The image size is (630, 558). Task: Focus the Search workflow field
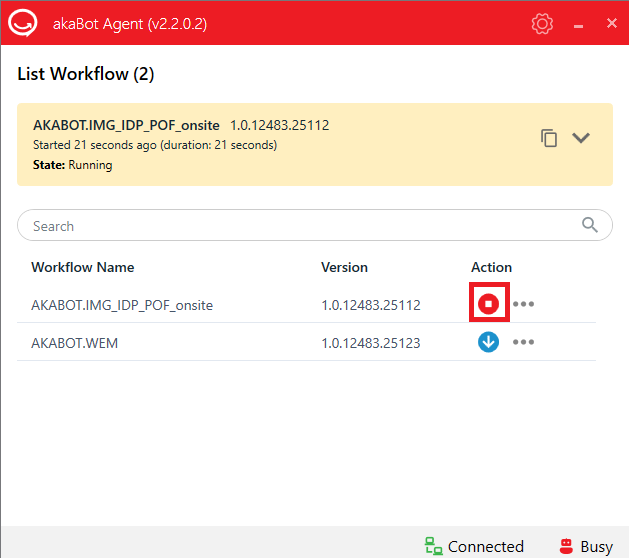pyautogui.click(x=315, y=225)
